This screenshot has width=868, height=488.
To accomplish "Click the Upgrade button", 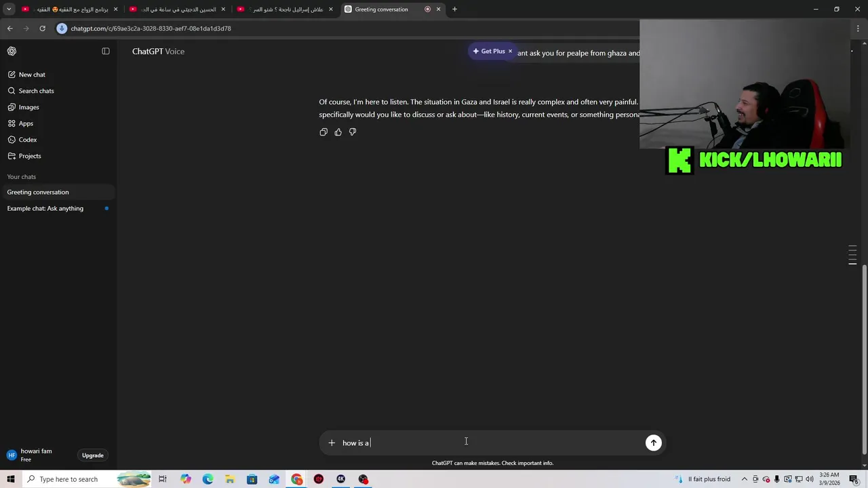I will (93, 455).
